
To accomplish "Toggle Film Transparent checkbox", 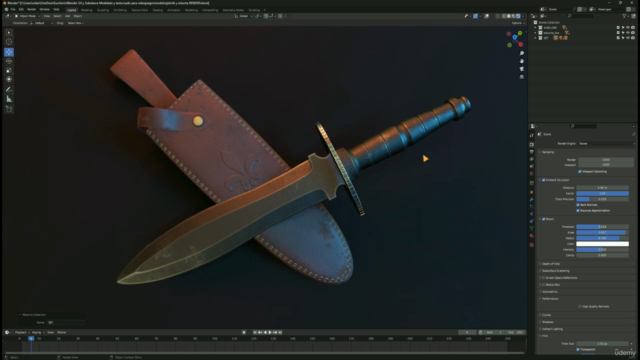I will click(x=578, y=349).
